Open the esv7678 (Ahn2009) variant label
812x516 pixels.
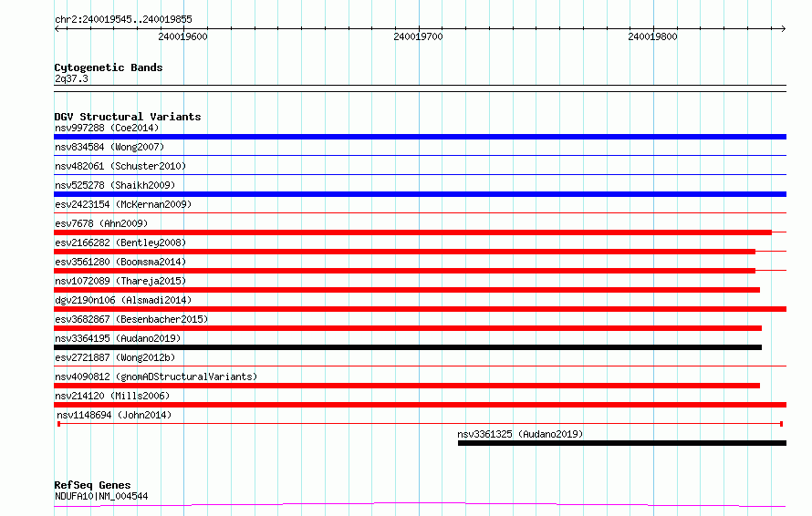101,223
